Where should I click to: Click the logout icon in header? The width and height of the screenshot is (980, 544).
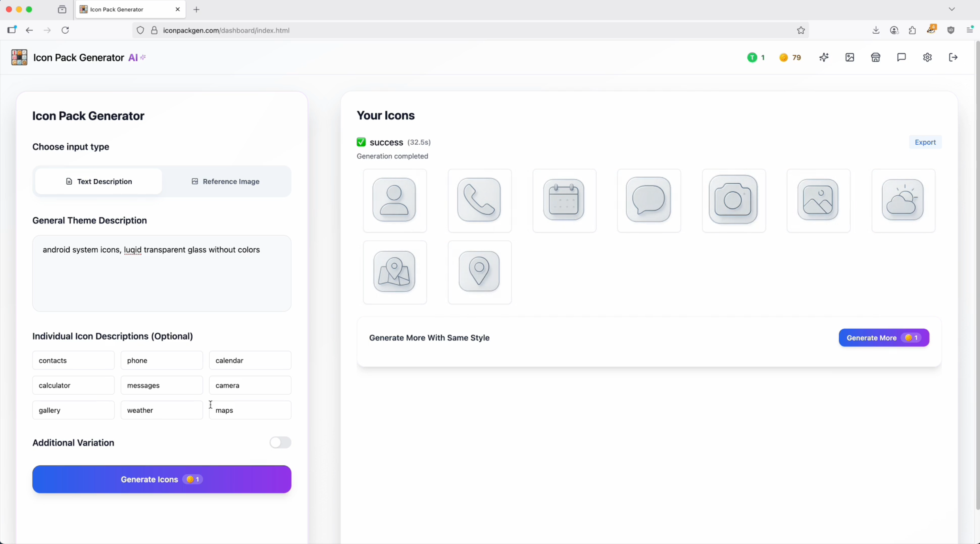pos(953,58)
